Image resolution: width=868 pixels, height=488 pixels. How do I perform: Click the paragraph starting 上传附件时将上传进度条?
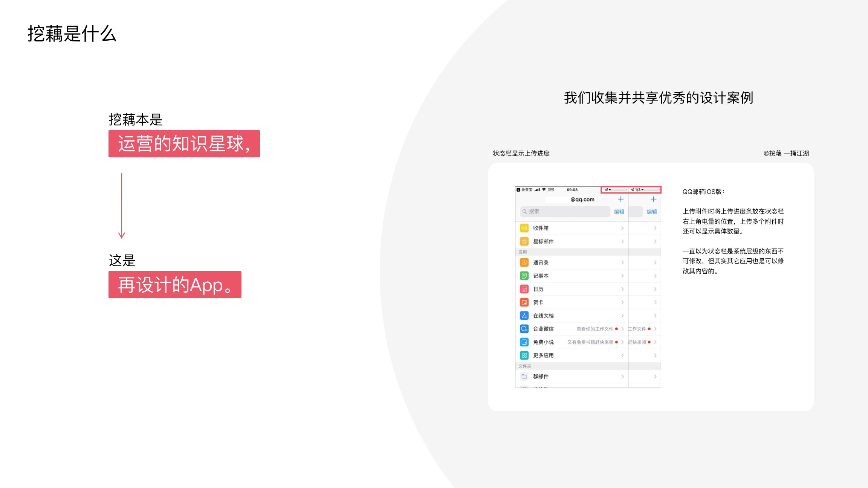(x=733, y=221)
